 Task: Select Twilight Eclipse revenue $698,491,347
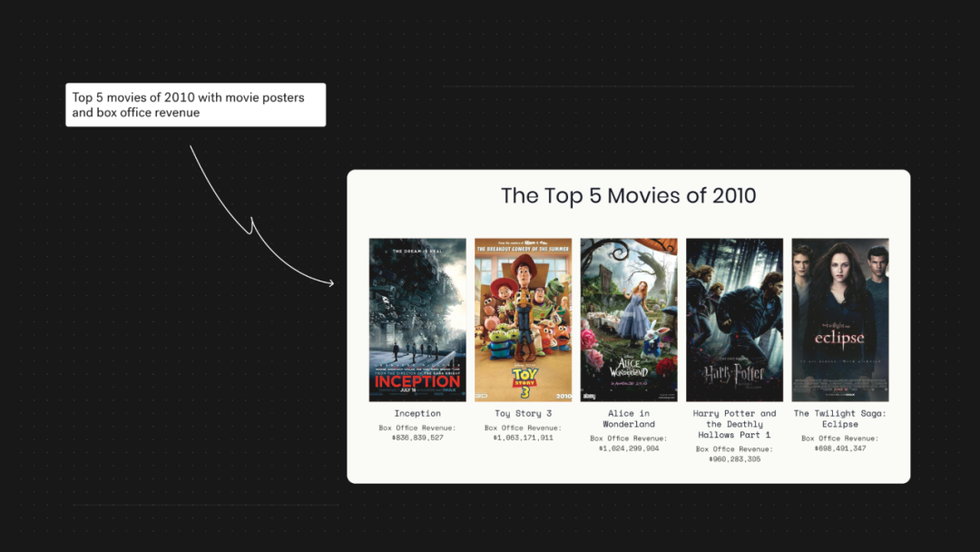point(839,448)
